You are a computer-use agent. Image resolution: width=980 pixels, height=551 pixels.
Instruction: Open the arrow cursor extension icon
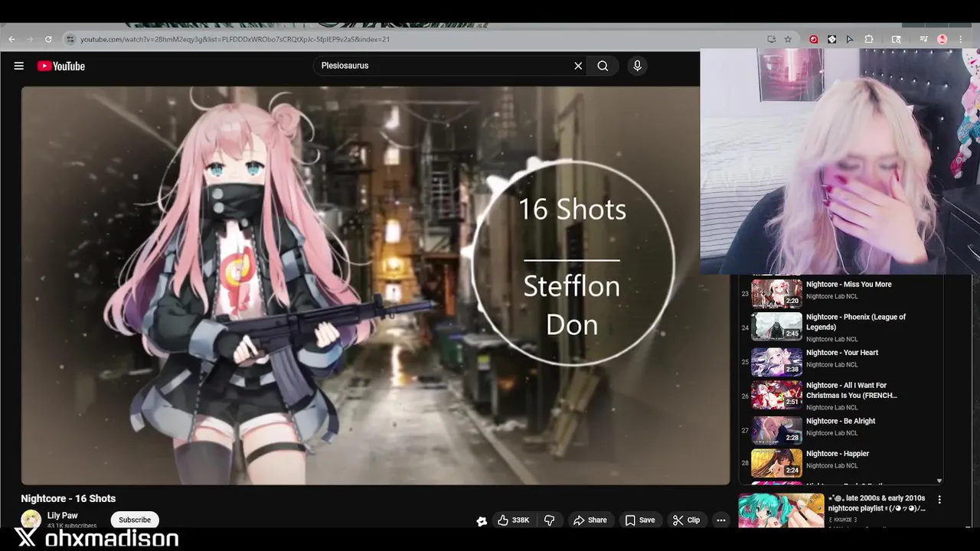[850, 39]
